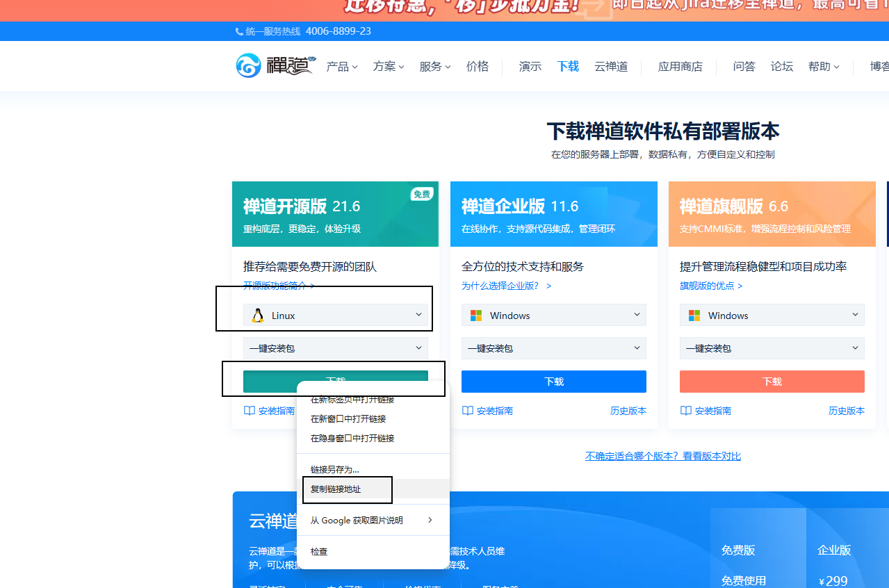Screen dimensions: 889x588
Task: Open 历史版本 link under 旗舰版
Action: click(847, 411)
